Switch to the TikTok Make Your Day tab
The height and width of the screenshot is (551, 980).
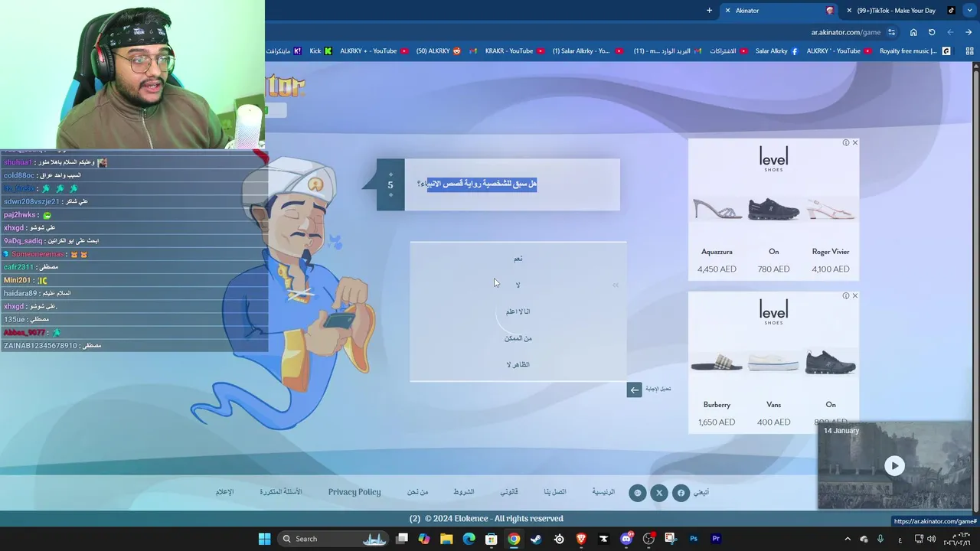[903, 11]
